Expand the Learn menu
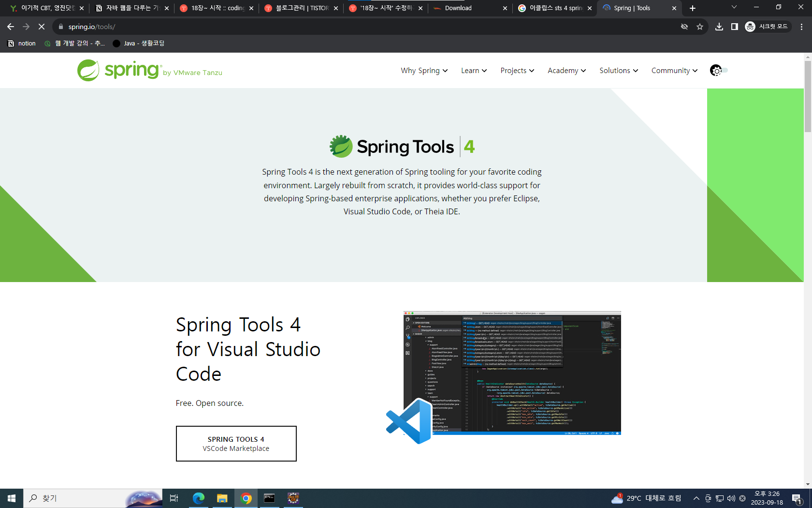 click(x=474, y=71)
